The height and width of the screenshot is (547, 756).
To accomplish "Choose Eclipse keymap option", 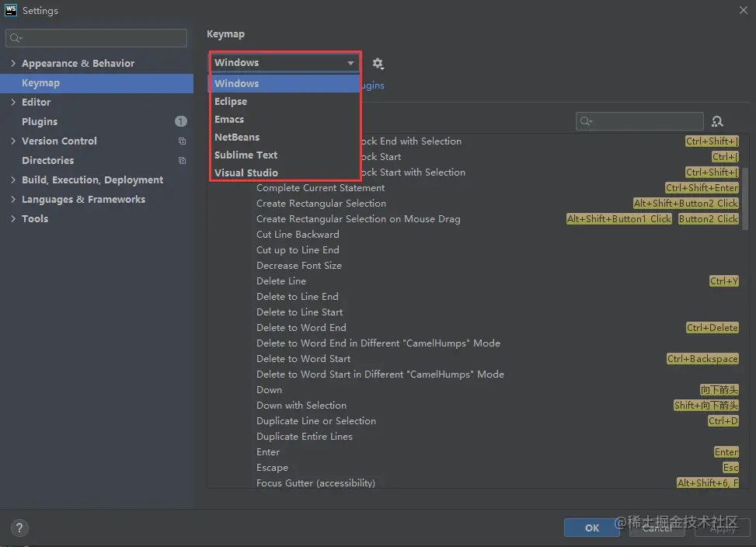I will [x=285, y=101].
